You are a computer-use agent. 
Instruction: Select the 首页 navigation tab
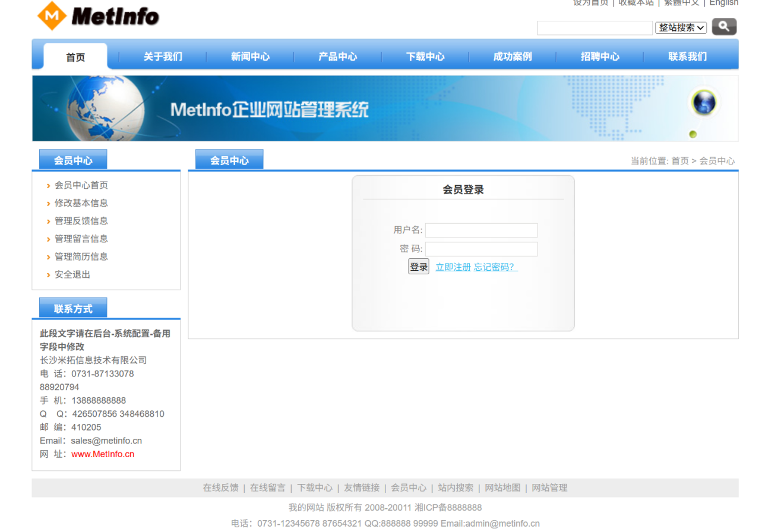(75, 57)
